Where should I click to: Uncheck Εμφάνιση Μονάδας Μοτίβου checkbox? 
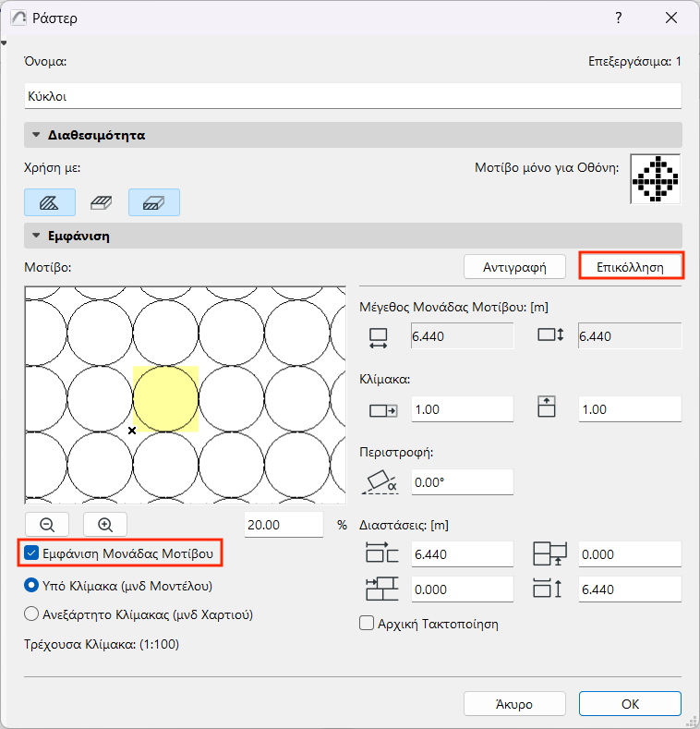click(31, 553)
